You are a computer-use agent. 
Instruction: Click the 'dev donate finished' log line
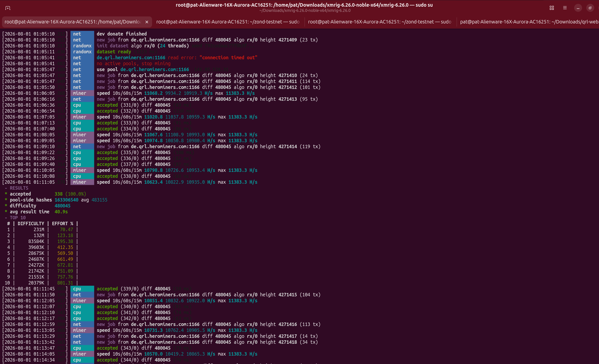[122, 34]
